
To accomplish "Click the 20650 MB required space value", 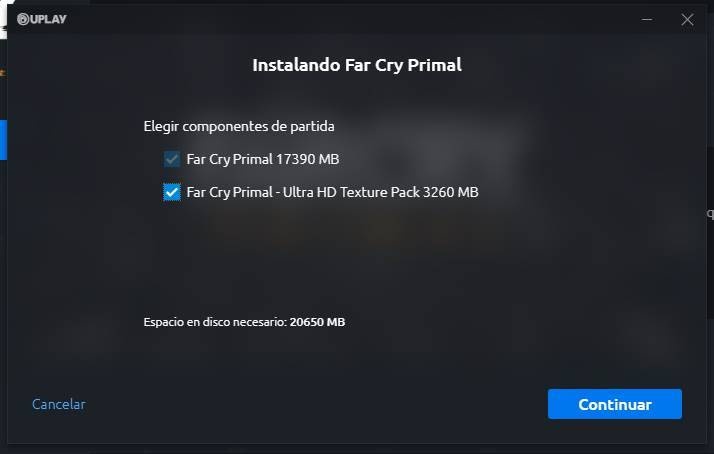I will [x=318, y=322].
